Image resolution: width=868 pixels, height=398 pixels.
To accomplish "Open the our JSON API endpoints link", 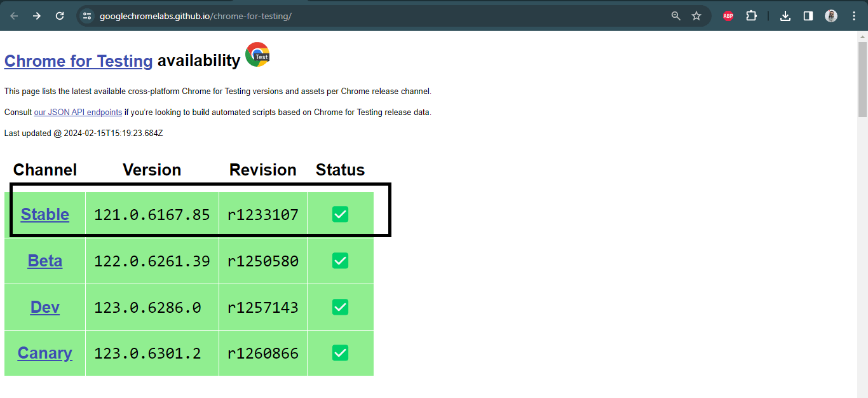I will [78, 112].
